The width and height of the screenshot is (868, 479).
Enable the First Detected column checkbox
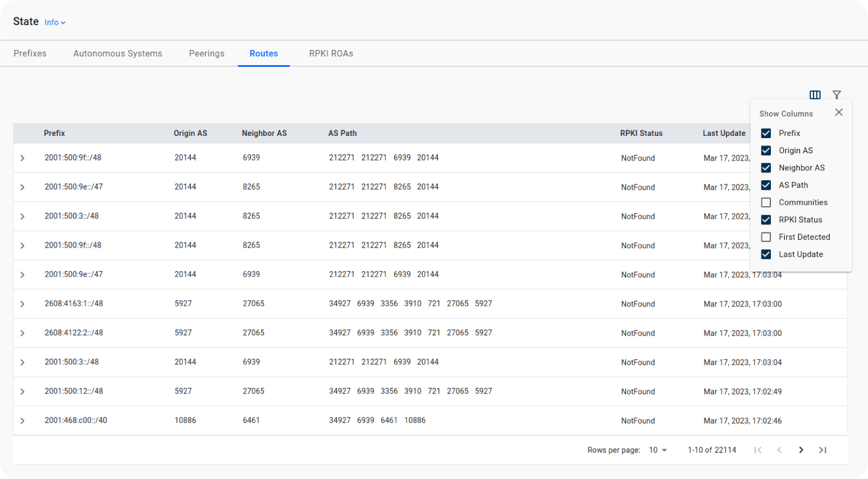coord(766,237)
